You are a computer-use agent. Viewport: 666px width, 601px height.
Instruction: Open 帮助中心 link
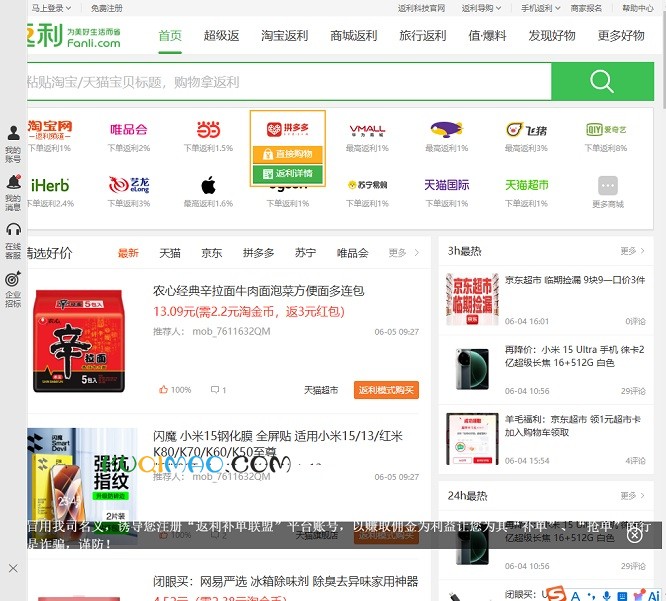638,8
